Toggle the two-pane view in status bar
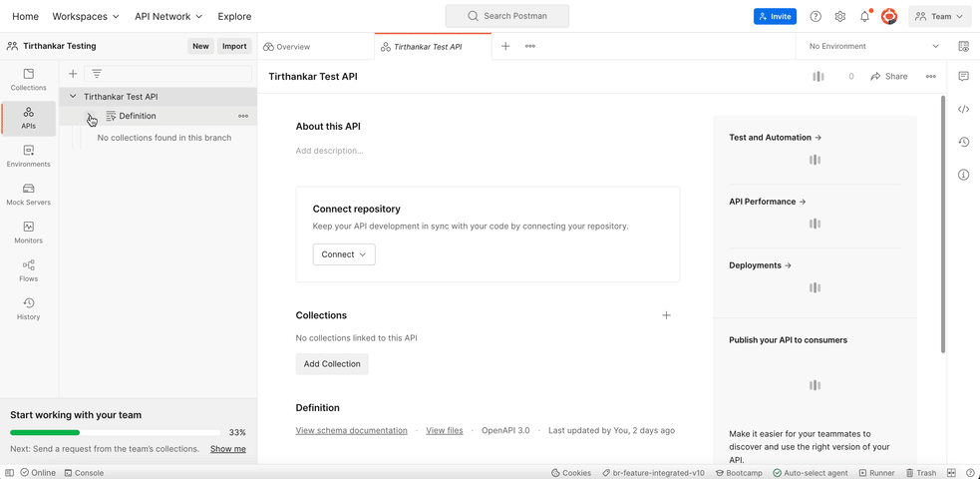980x479 pixels. coord(951,473)
